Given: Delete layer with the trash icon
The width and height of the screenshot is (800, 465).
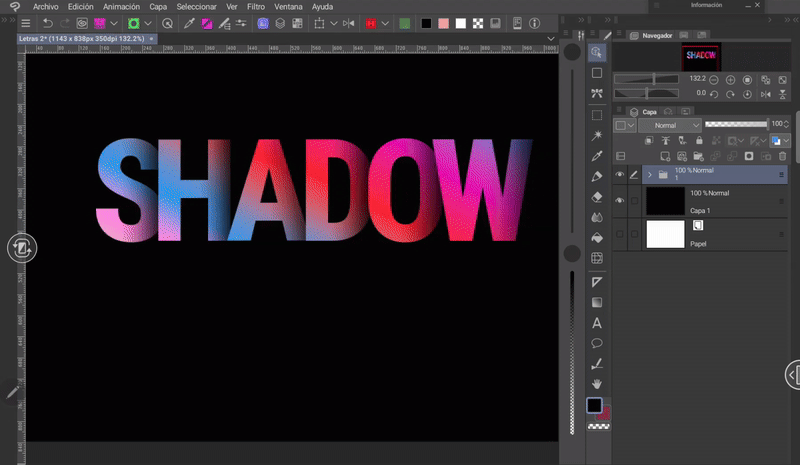Looking at the screenshot, I should coord(783,157).
